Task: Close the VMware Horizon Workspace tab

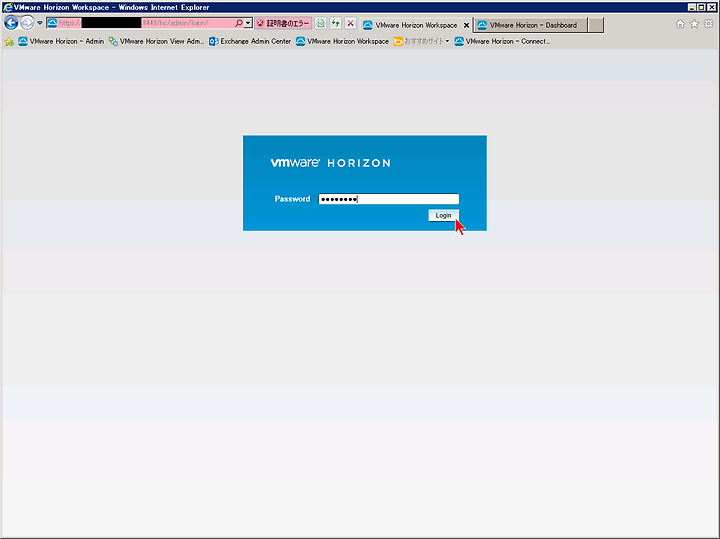Action: pos(467,25)
